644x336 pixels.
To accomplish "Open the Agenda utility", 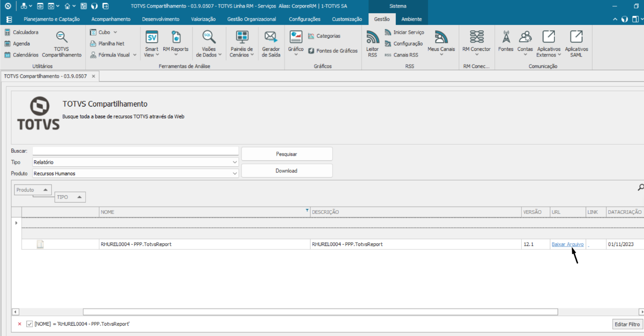I will (17, 43).
